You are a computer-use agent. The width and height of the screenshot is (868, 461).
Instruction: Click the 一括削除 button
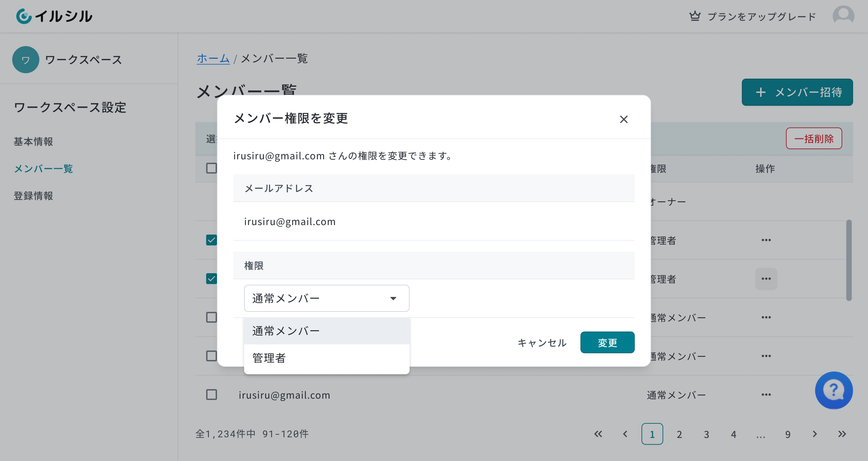[814, 138]
